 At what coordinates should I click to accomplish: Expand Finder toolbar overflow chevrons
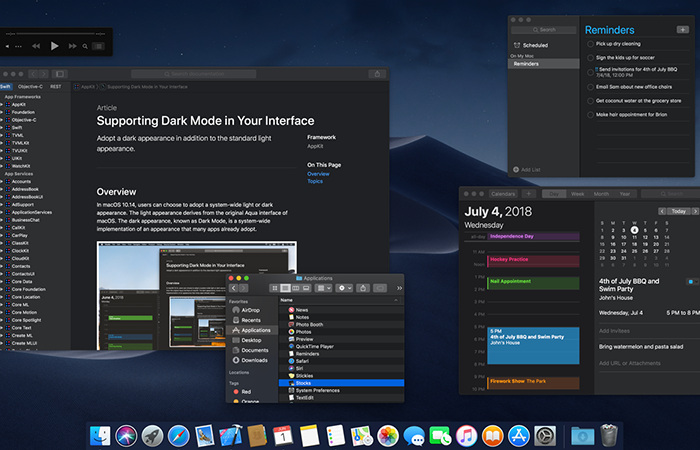399,288
